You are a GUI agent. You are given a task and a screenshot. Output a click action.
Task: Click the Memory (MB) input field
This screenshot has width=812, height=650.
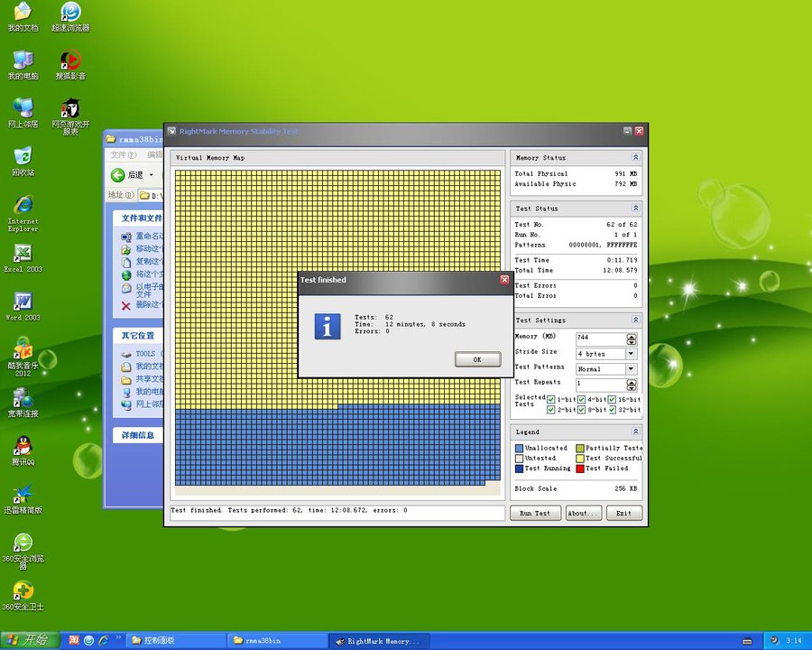(x=599, y=339)
